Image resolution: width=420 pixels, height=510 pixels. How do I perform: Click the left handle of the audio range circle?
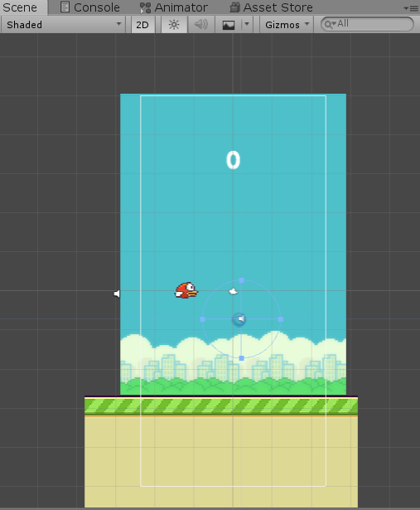[202, 319]
